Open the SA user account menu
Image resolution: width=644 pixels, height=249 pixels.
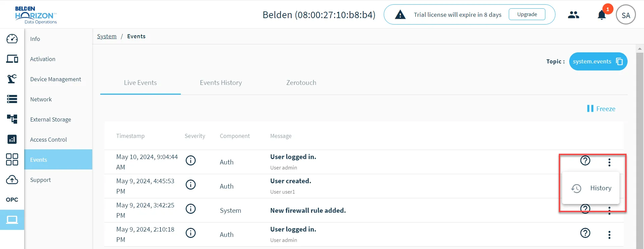click(626, 15)
